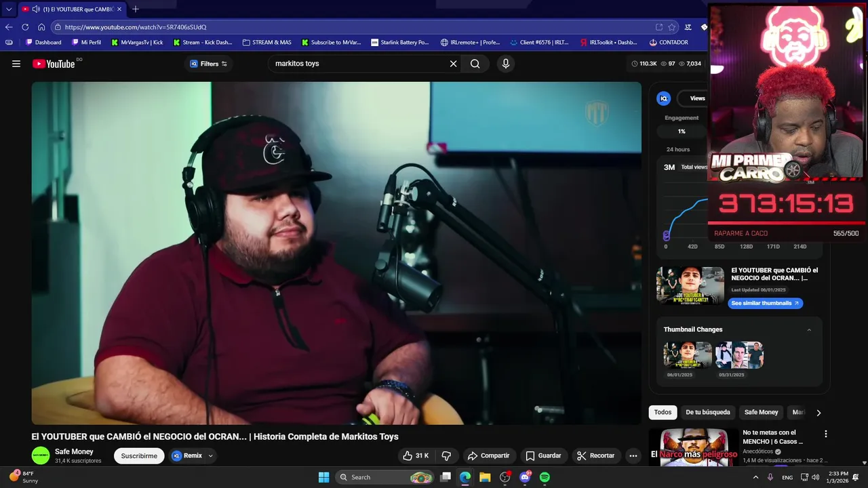868x488 pixels.
Task: Save the video using Guardar
Action: pos(543,455)
